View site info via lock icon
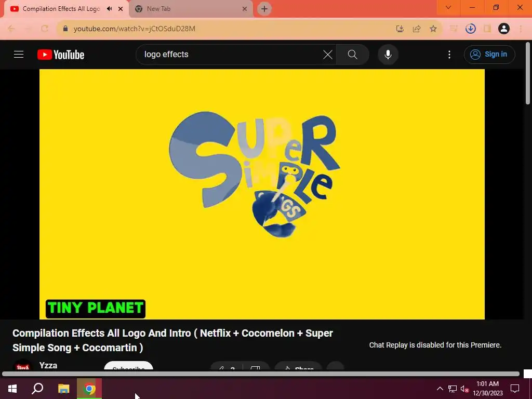Screen dimensions: 532x399 (65, 29)
